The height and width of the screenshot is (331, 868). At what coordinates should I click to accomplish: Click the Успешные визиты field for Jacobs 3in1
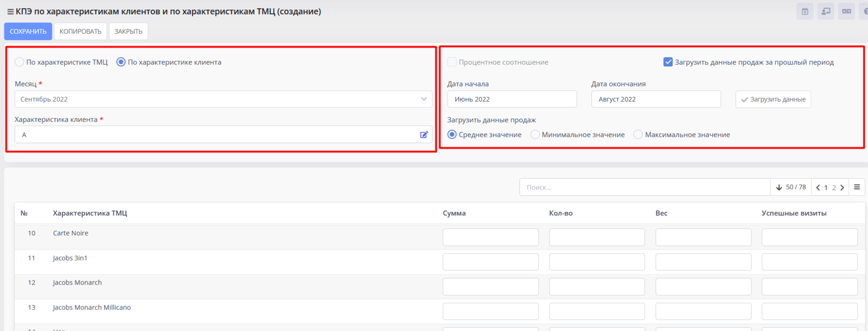point(809,262)
